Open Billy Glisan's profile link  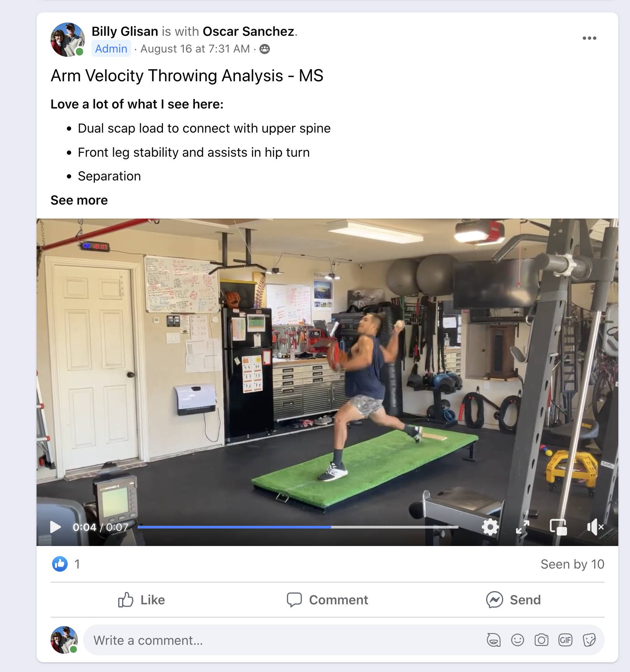click(125, 31)
